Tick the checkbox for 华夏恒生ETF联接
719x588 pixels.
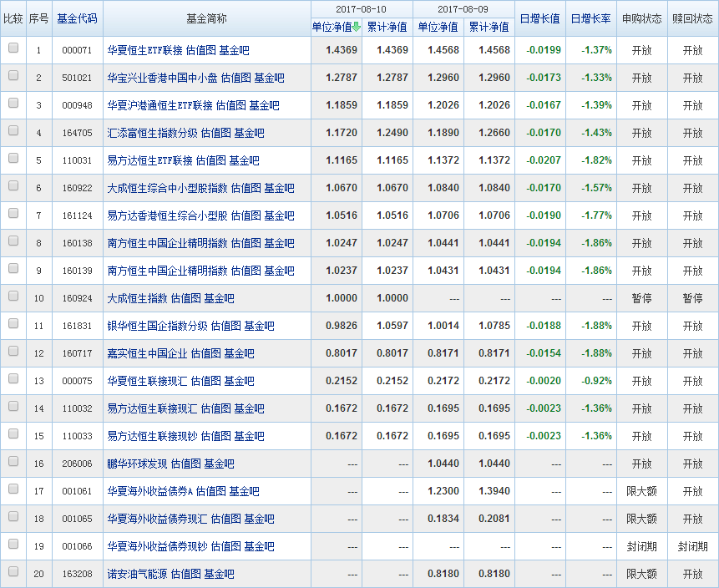click(x=13, y=48)
